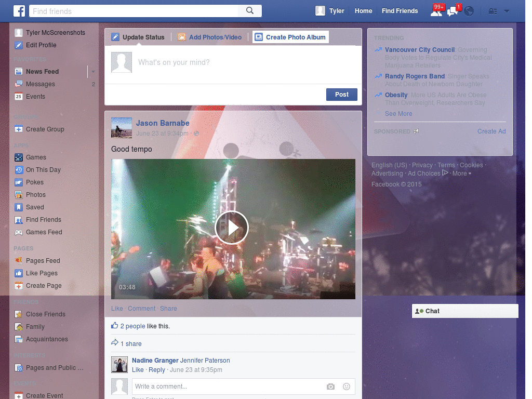Open Edit Profile pencil icon
Screen dimensions: 532x399
(x=19, y=45)
